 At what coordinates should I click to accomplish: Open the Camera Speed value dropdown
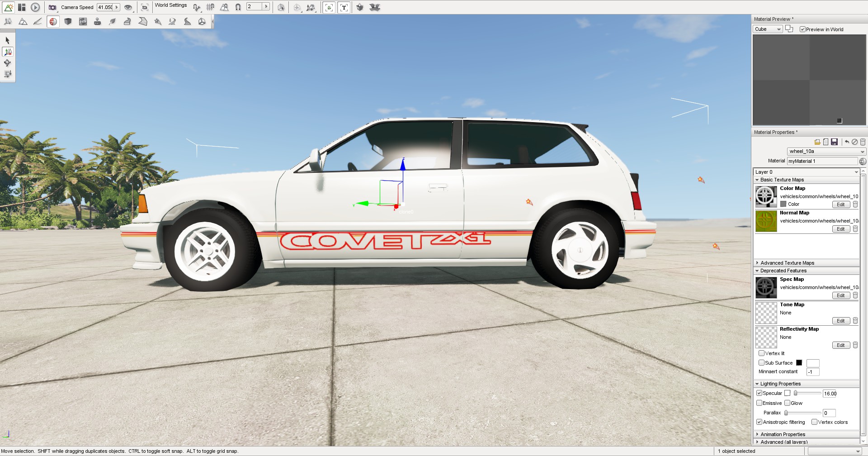coord(117,7)
